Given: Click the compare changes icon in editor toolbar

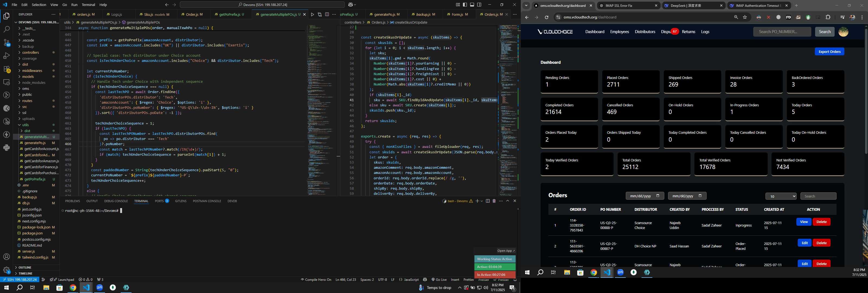Looking at the screenshot, I should [x=320, y=14].
